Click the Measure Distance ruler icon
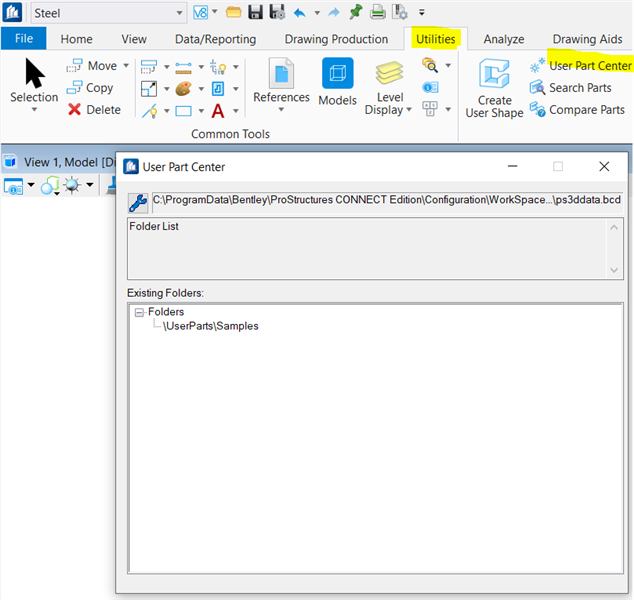This screenshot has width=634, height=600. click(183, 67)
